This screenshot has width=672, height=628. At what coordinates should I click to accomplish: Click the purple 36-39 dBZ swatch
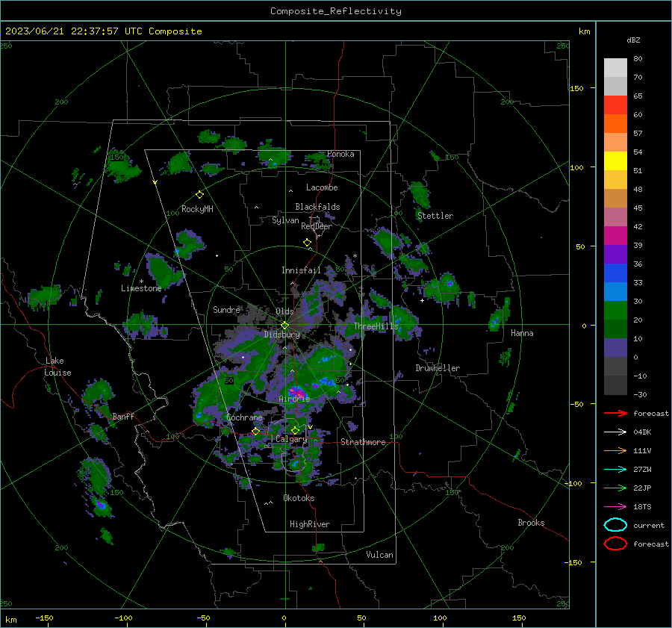tap(615, 254)
